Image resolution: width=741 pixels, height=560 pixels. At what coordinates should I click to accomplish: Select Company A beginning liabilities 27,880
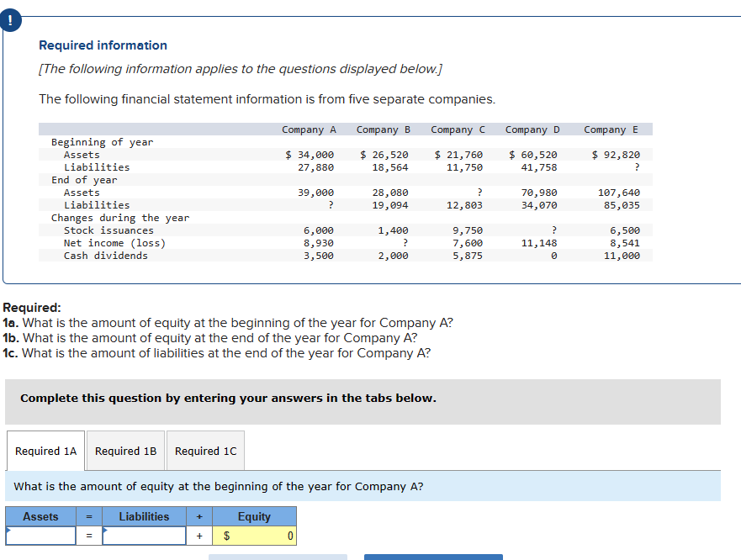(315, 167)
